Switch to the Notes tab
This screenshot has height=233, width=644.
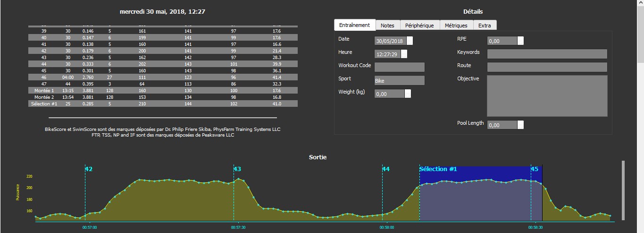388,26
